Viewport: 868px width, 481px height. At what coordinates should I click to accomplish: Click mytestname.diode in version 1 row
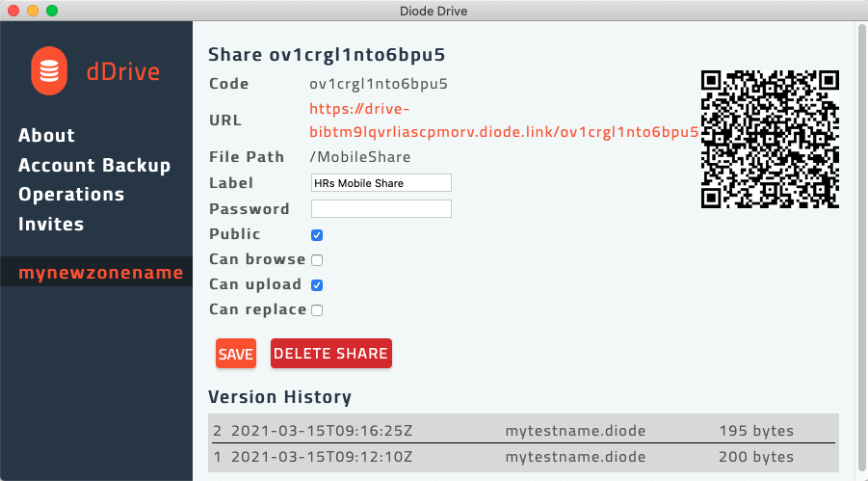pyautogui.click(x=575, y=457)
